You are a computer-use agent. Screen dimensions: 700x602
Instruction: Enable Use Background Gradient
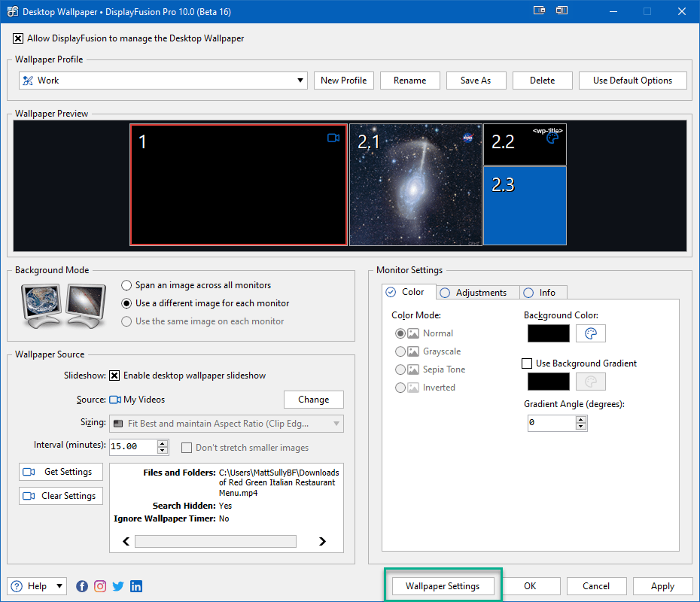tap(527, 363)
